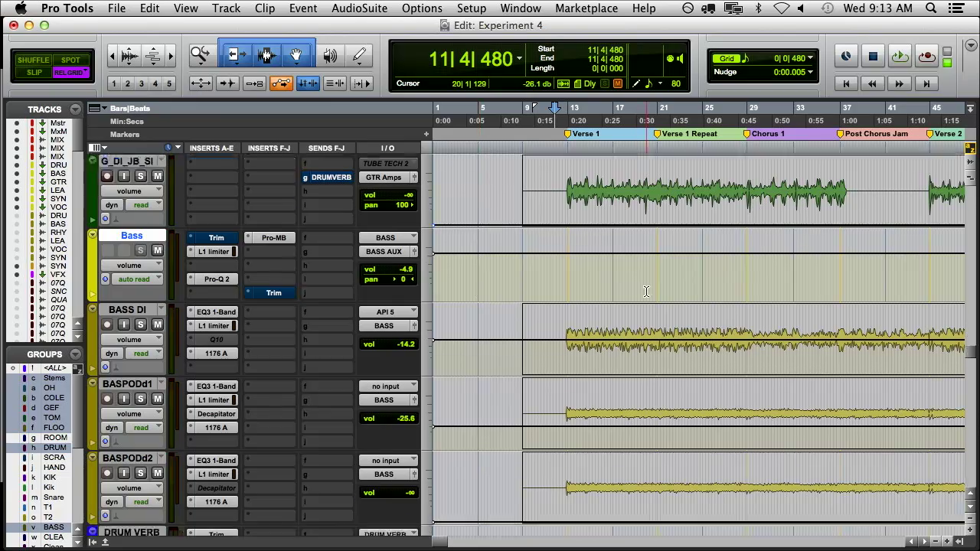The height and width of the screenshot is (551, 980).
Task: Click the horizontal zoom-out left arrow
Action: click(113, 56)
